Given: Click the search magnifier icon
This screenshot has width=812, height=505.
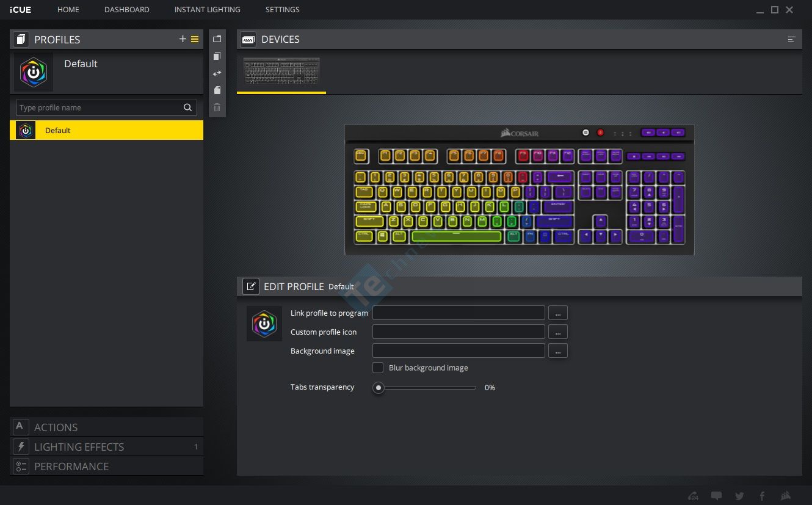Looking at the screenshot, I should point(187,107).
